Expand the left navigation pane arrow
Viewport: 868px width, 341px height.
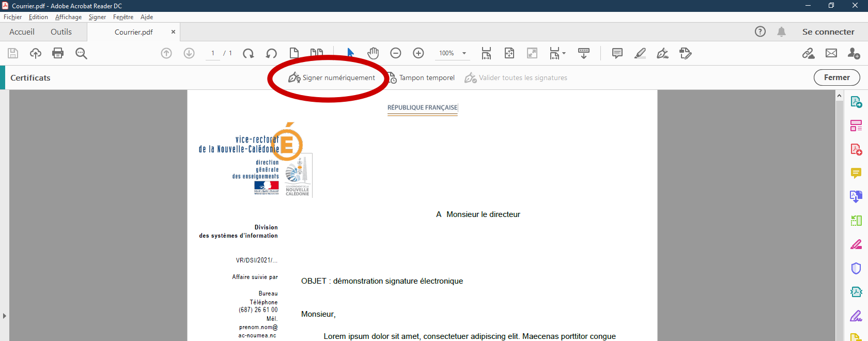5,316
